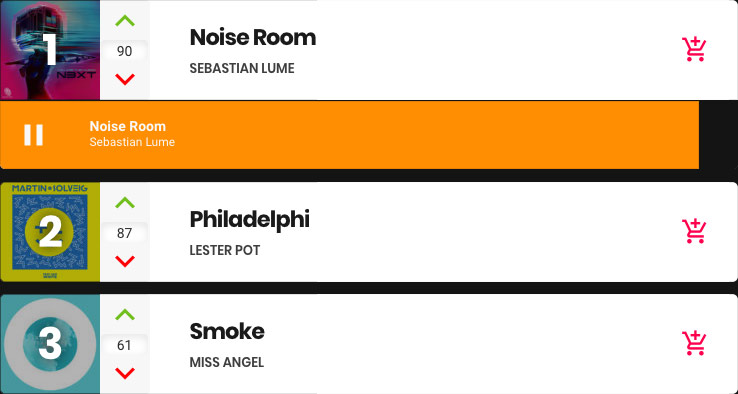Add Noise Room to cart
738x394 pixels.
coord(694,49)
